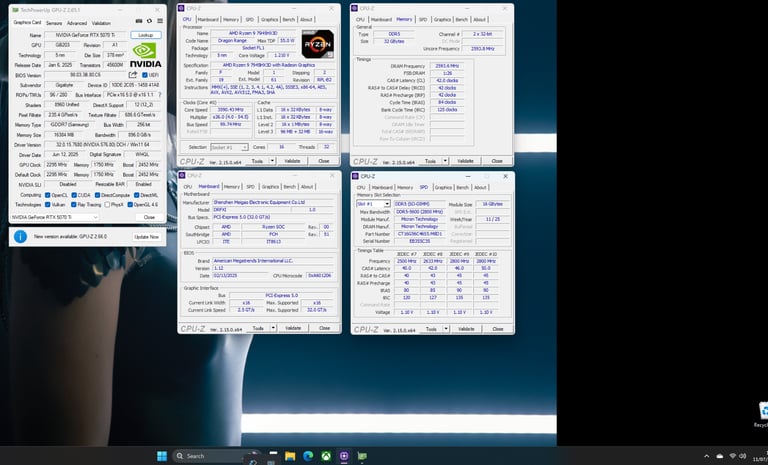Click the Tools button in the CPU-Z Mainboard window
Screen dimensions: 768x465
click(258, 328)
